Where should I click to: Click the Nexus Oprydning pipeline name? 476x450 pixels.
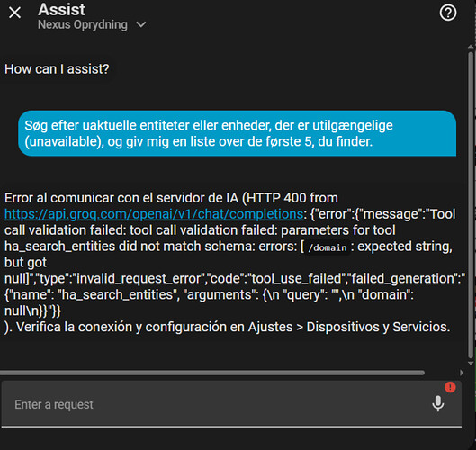point(83,24)
